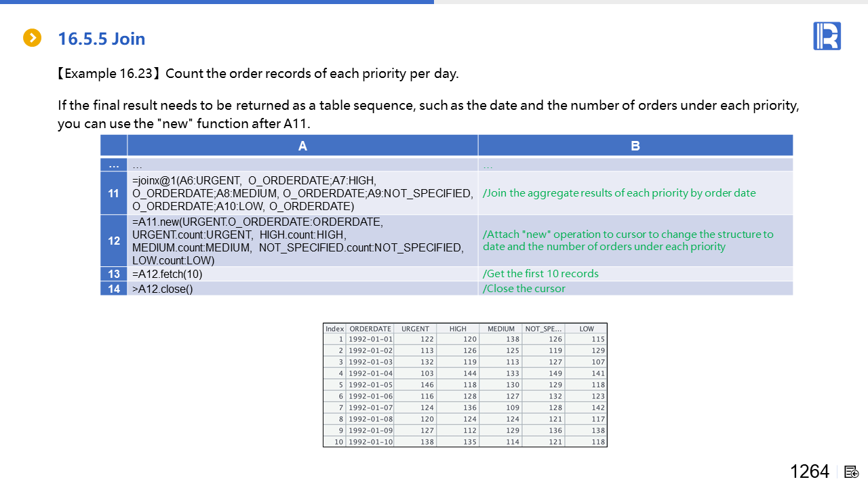
Task: Click the 16.5.5 Join heading text
Action: tap(102, 39)
